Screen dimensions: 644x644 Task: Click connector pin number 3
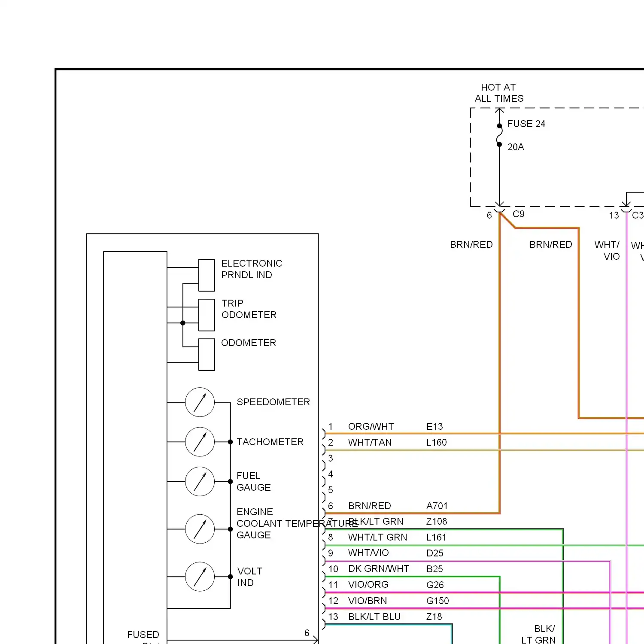point(331,458)
